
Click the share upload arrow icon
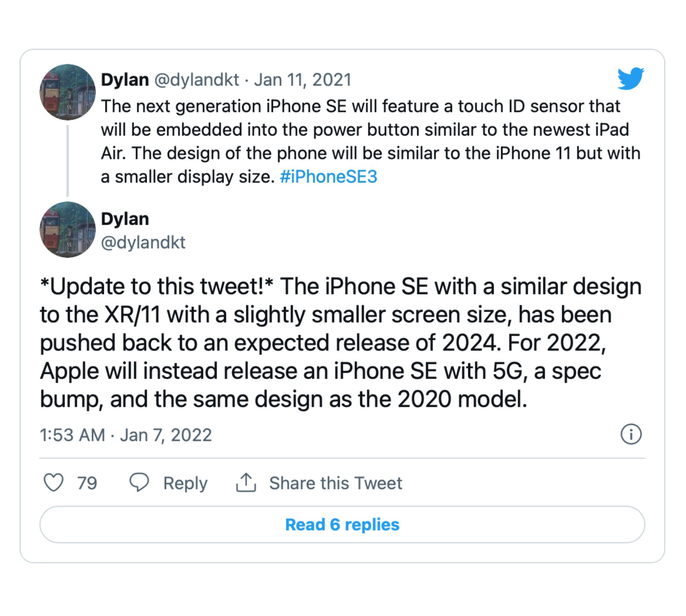click(246, 483)
